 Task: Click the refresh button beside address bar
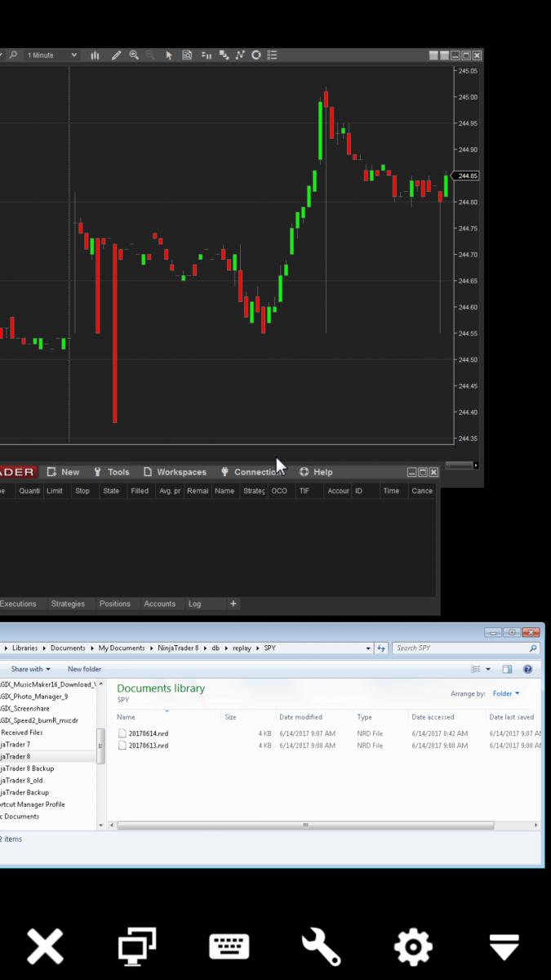(380, 648)
